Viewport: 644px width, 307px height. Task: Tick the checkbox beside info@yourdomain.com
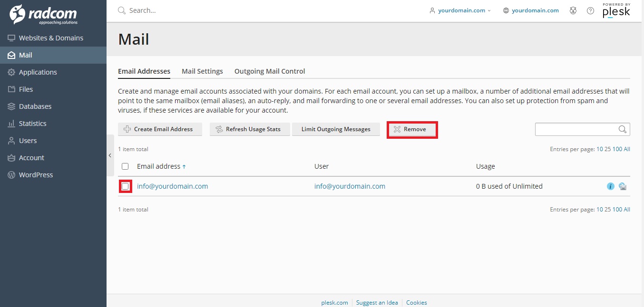pos(125,186)
